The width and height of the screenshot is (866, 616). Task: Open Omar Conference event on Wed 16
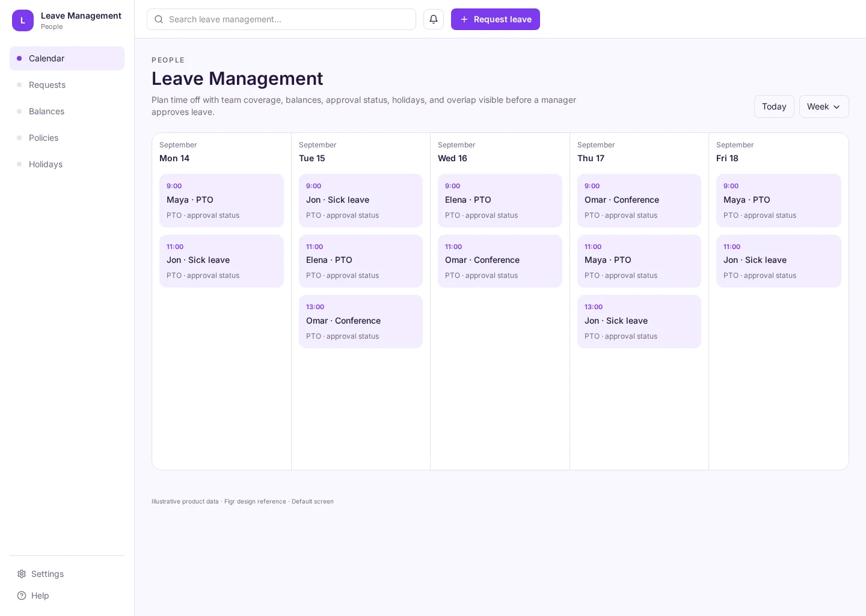[x=500, y=261]
